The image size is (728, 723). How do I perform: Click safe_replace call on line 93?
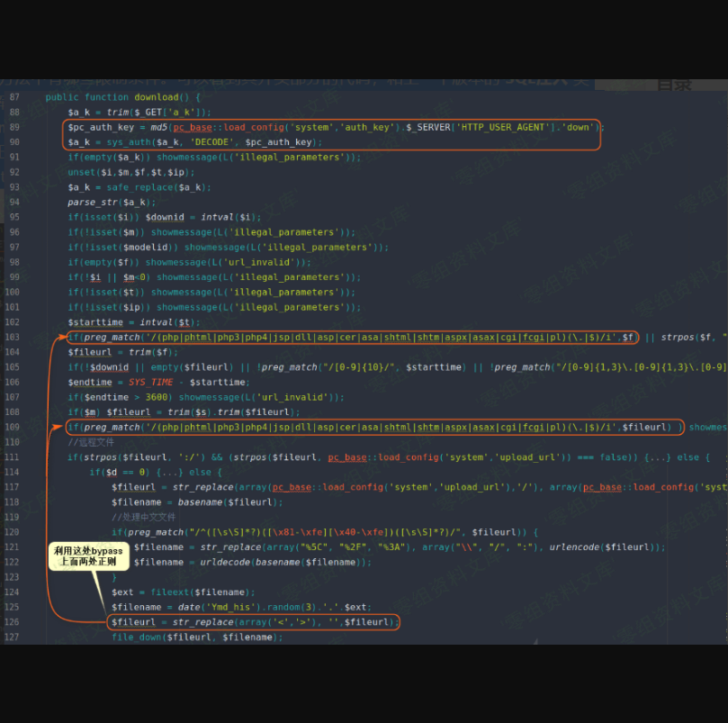(x=140, y=187)
